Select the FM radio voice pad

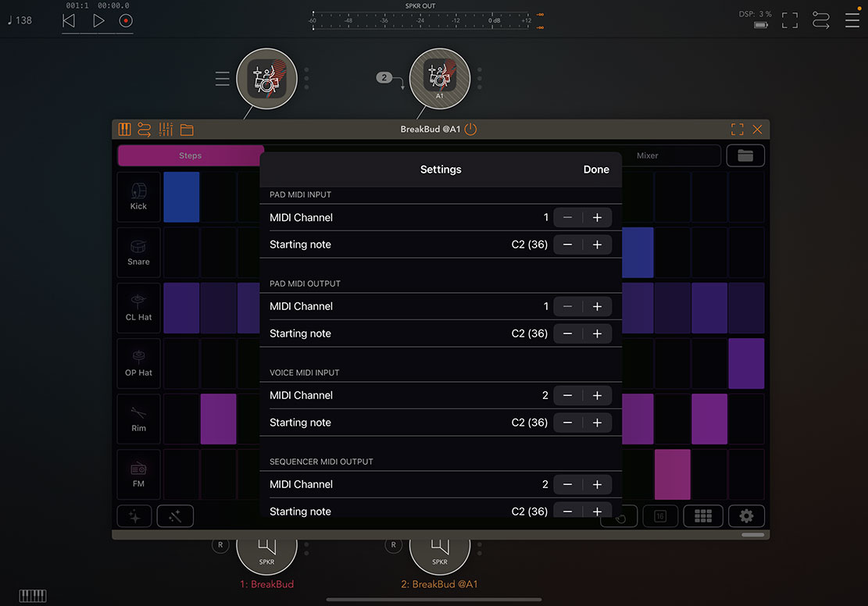tap(138, 474)
